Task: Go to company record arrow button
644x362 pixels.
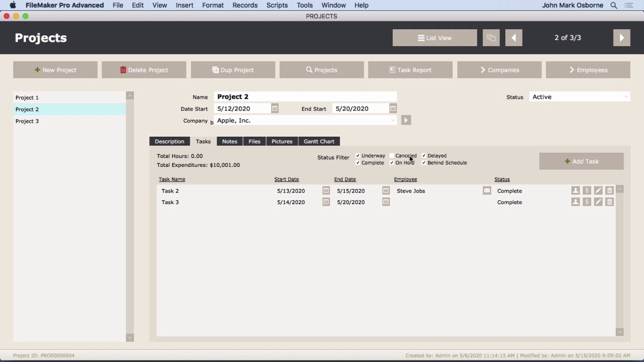Action: click(406, 120)
